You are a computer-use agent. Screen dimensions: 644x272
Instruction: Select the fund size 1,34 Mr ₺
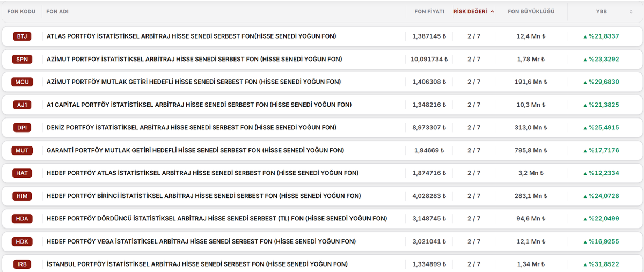click(531, 264)
